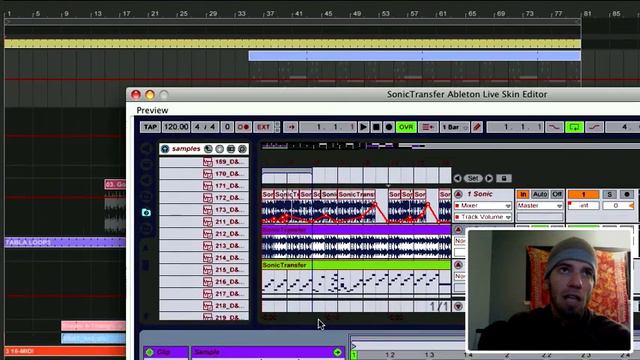Click the audio file icon beside 173_D&
The image size is (640, 360).
click(x=207, y=210)
